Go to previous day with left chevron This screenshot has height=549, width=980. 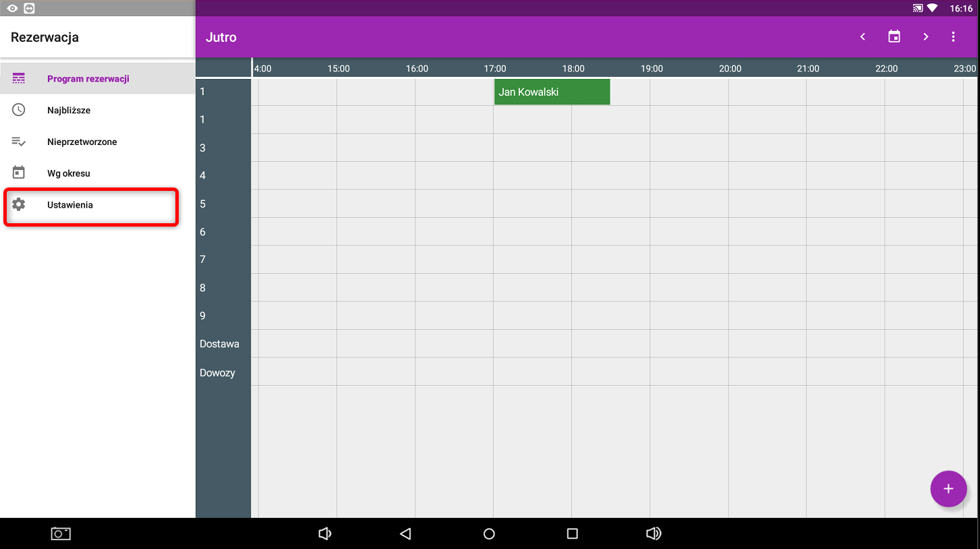point(863,37)
